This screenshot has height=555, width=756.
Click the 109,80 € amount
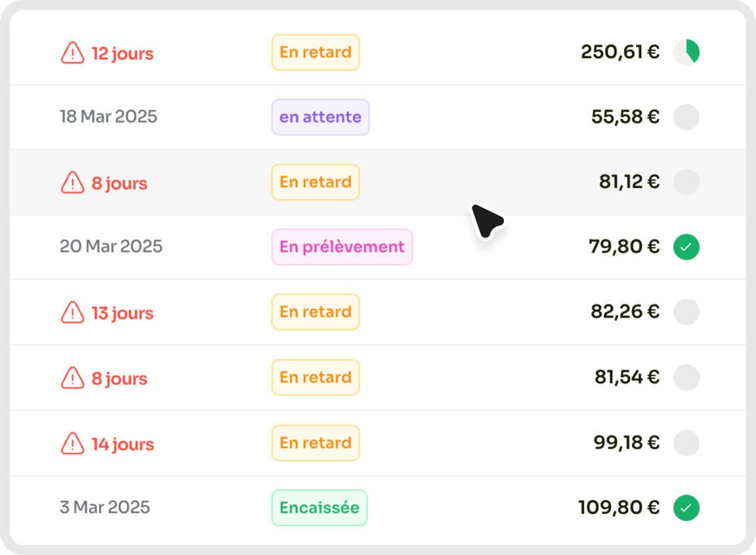tap(619, 507)
